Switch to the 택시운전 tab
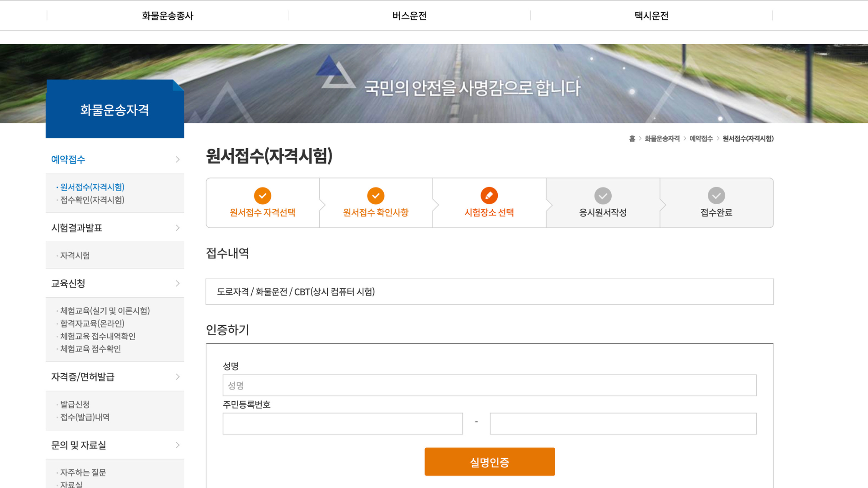 pyautogui.click(x=651, y=15)
